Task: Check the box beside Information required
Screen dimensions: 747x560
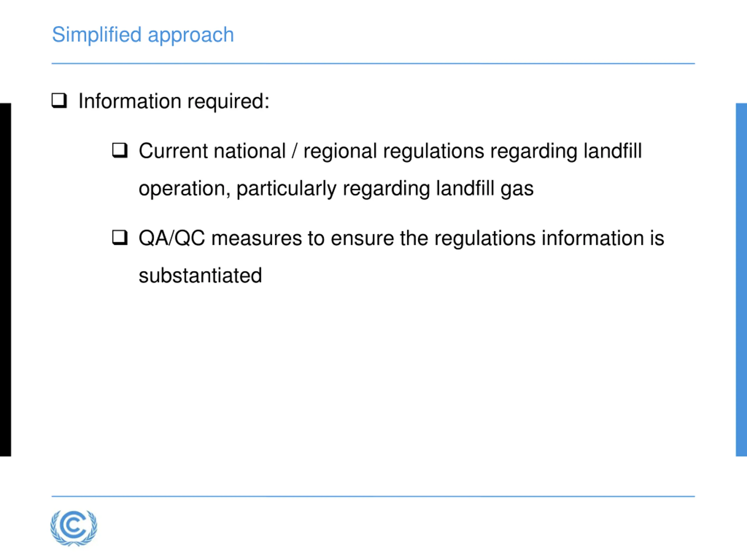Action: click(59, 100)
